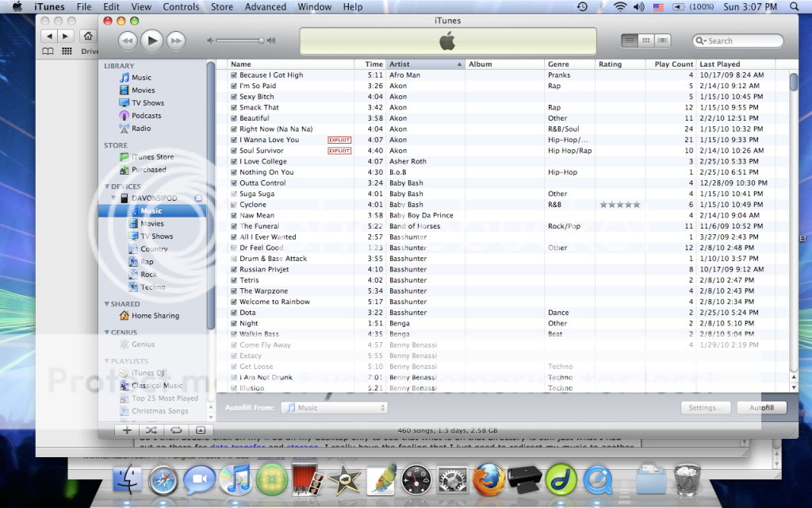Viewport: 812px width, 508px height.
Task: Open the Time Machine menu bar extra
Action: point(583,6)
